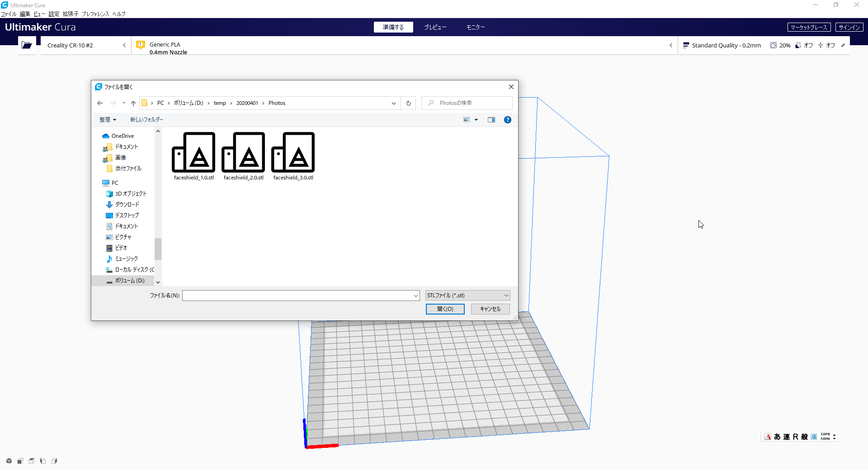The image size is (868, 470).
Task: Go up one folder level
Action: coord(133,103)
